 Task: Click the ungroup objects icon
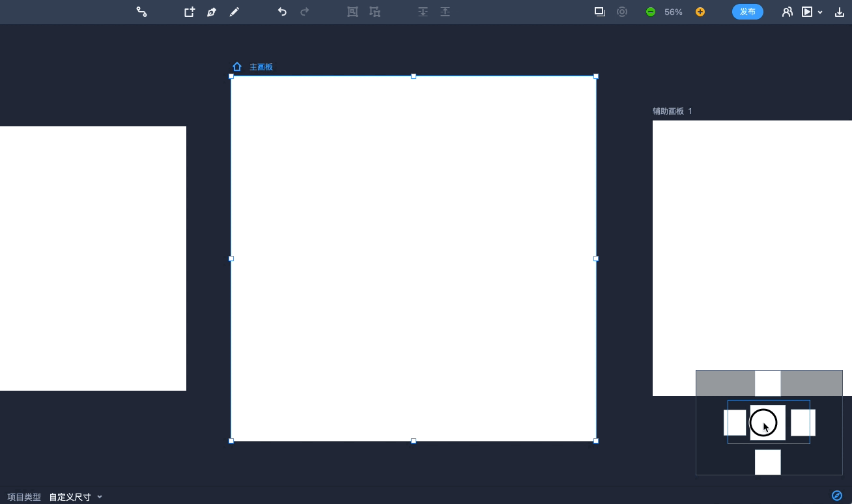(x=375, y=12)
